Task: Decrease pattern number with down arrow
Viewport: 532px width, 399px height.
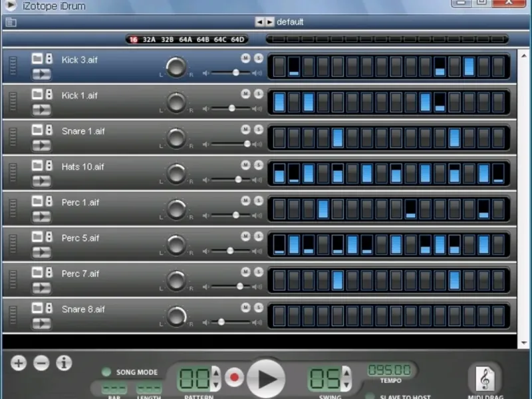Action: (215, 385)
